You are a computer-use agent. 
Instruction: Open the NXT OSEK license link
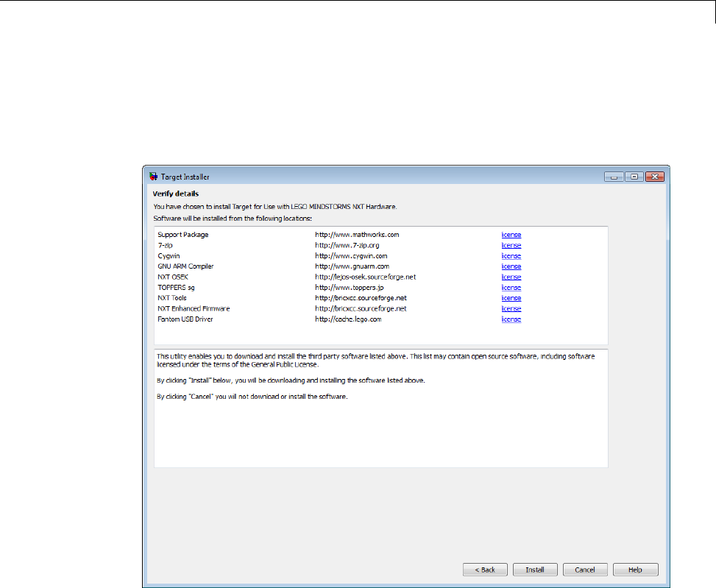tap(511, 277)
